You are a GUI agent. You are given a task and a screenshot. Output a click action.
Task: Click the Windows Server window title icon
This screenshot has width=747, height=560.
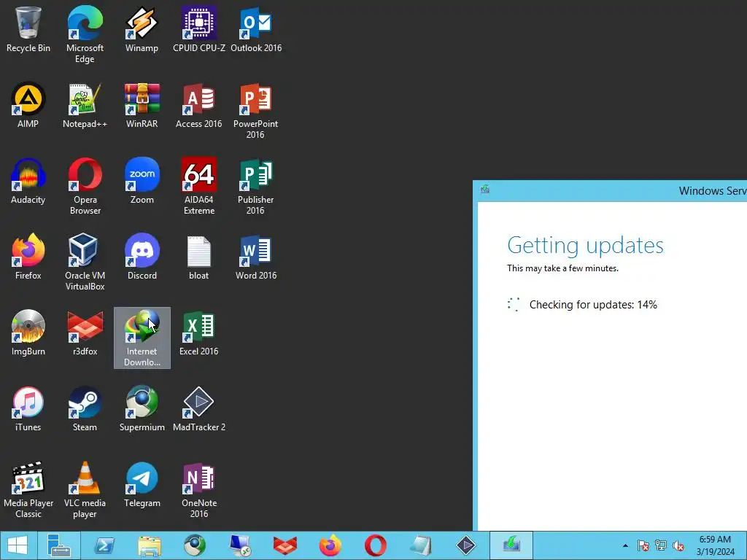tap(485, 190)
